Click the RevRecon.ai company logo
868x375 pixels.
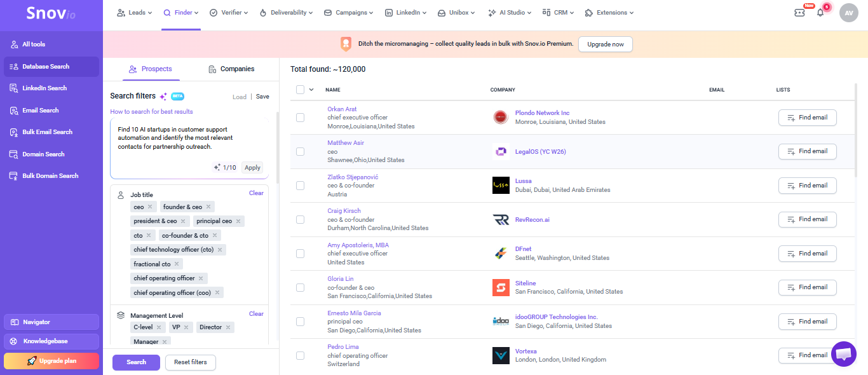click(501, 219)
